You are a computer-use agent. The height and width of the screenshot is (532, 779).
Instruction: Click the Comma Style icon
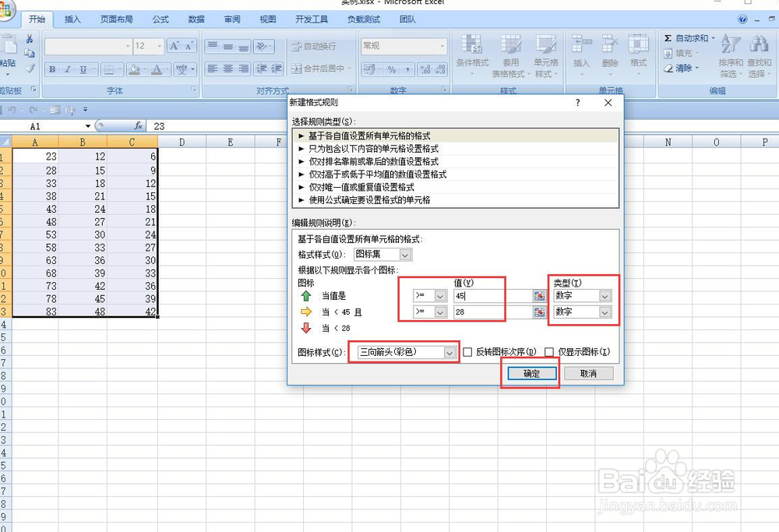(x=407, y=69)
